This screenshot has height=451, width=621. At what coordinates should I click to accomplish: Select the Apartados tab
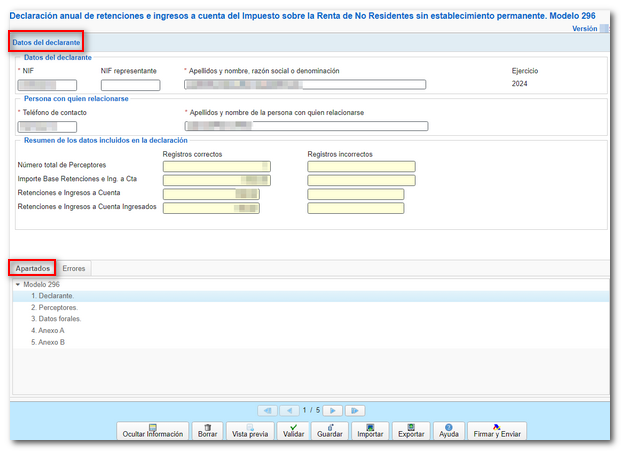tap(33, 268)
